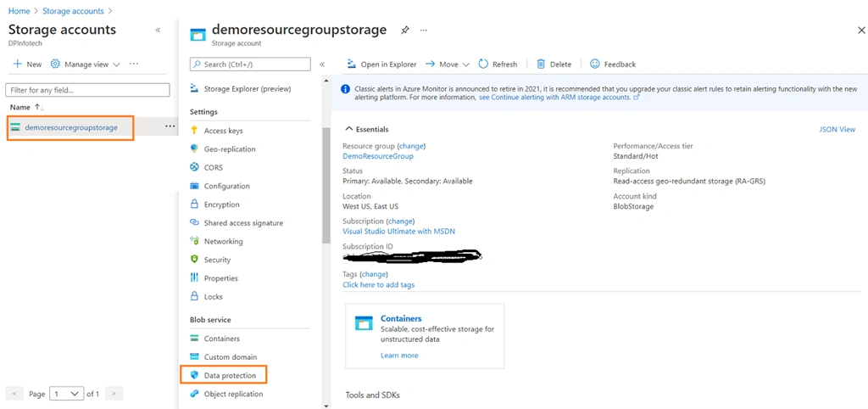Image resolution: width=868 pixels, height=409 pixels.
Task: Open more options ellipsis in Storage accounts toolbar
Action: 133,64
